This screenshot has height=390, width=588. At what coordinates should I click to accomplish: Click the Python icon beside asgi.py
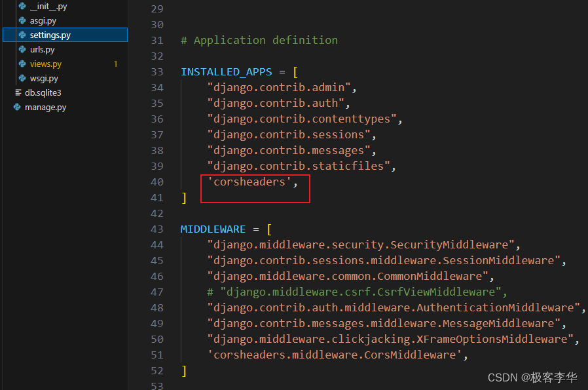(x=22, y=20)
